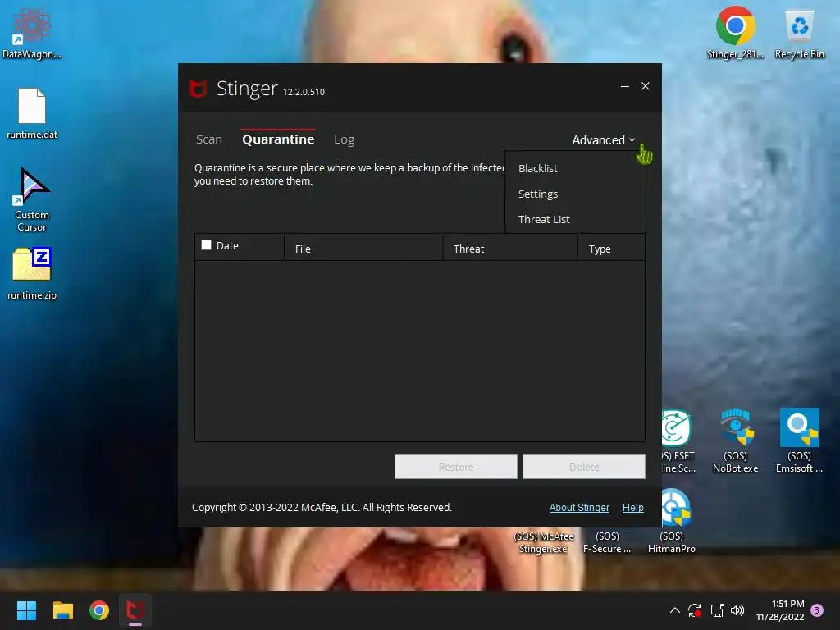840x630 pixels.
Task: Select the runtime.dat file icon
Action: pos(32,113)
